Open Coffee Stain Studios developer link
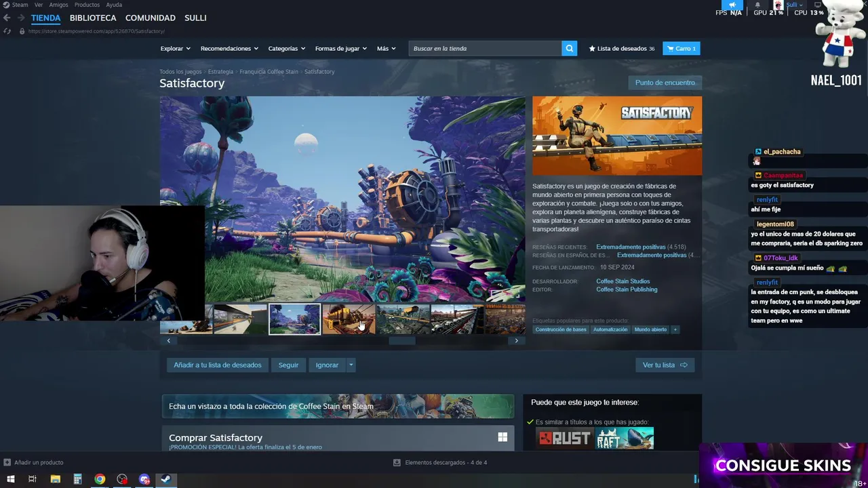The width and height of the screenshot is (868, 488). pos(623,281)
